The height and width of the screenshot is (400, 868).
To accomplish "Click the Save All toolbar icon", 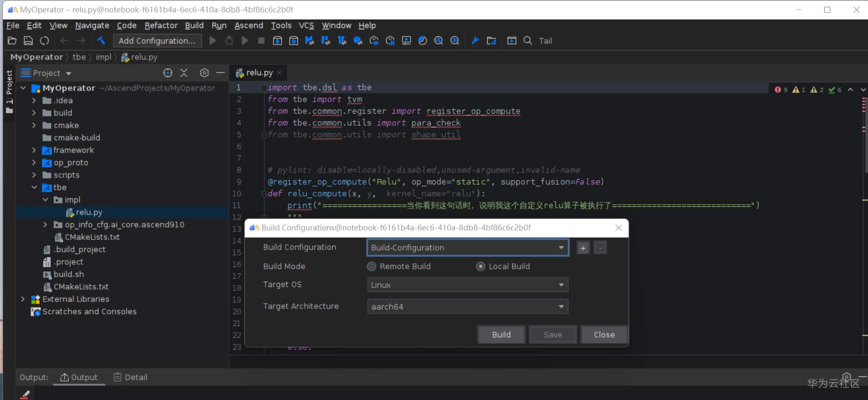I will tap(28, 41).
